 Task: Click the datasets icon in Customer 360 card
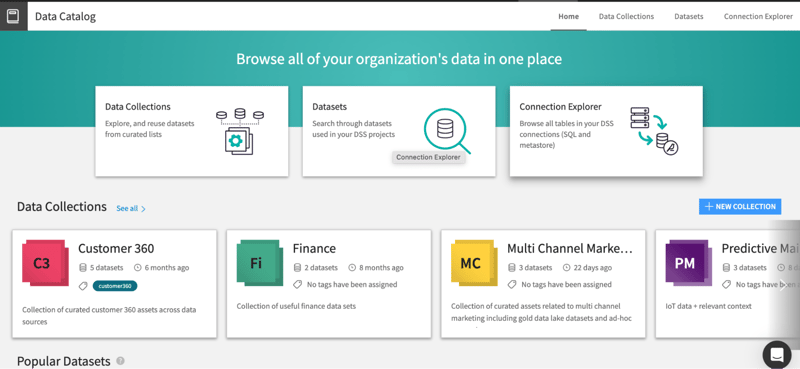coord(83,267)
